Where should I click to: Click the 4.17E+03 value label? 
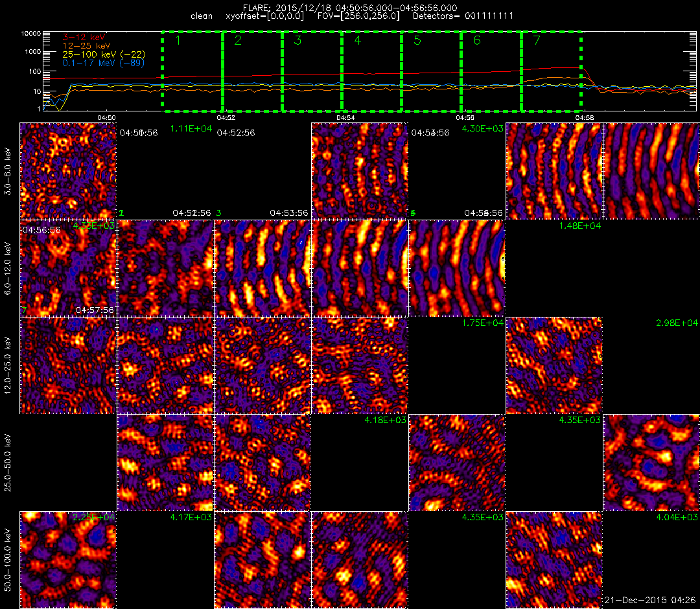(x=191, y=517)
